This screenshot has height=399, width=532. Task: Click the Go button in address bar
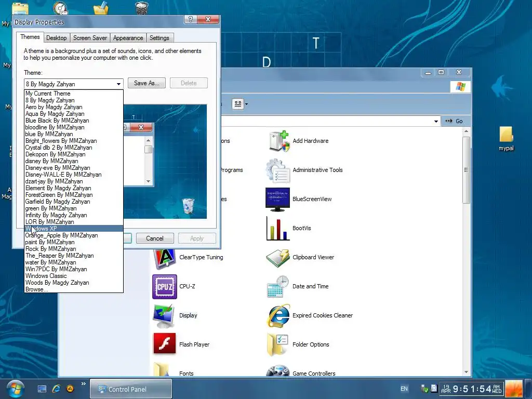pyautogui.click(x=455, y=121)
